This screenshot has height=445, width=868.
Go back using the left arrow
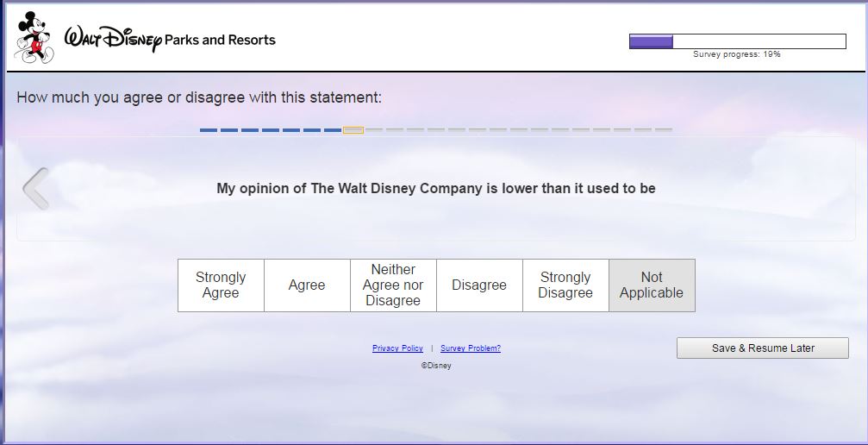click(35, 189)
